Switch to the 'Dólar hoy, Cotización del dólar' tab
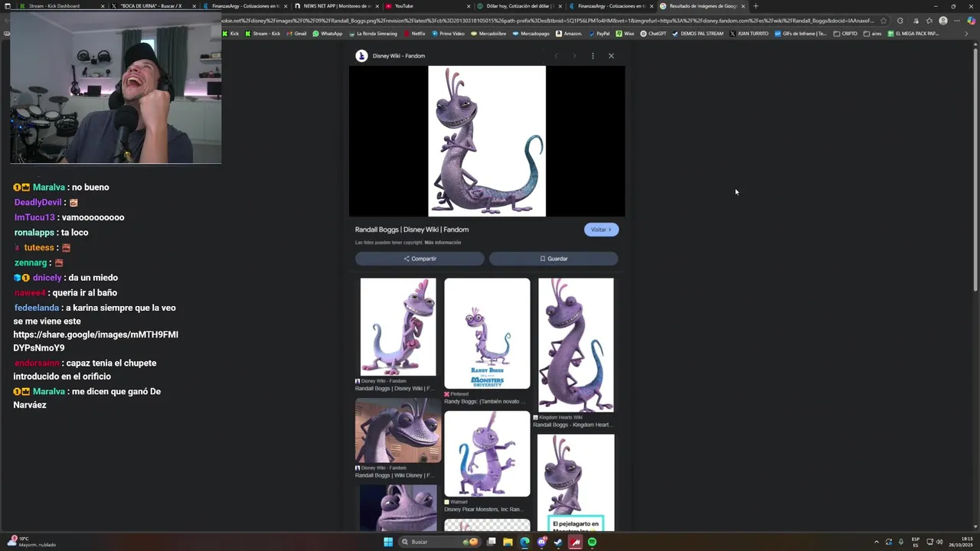The image size is (980, 551). [x=519, y=6]
